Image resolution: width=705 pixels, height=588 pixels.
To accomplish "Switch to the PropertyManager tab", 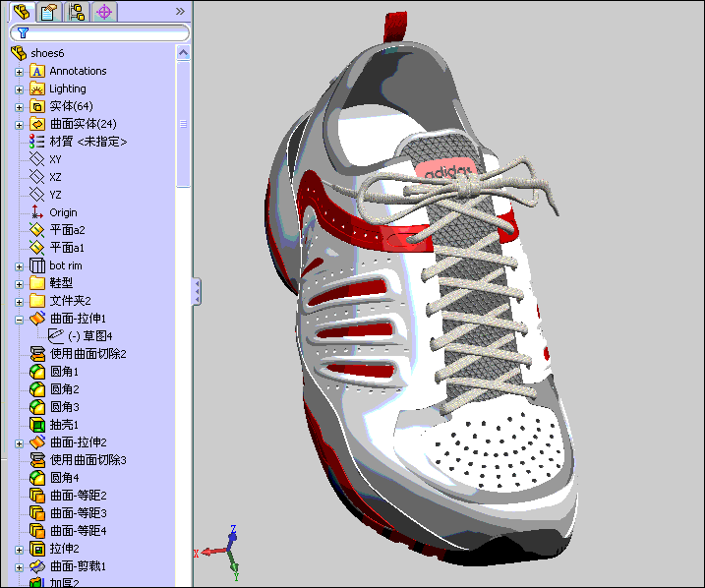I will pyautogui.click(x=48, y=12).
